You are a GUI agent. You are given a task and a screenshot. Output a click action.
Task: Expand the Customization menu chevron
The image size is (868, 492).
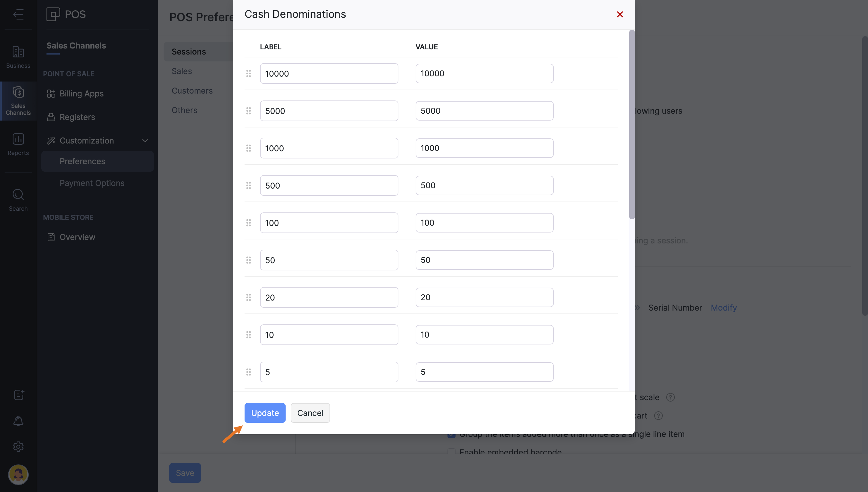pos(145,141)
